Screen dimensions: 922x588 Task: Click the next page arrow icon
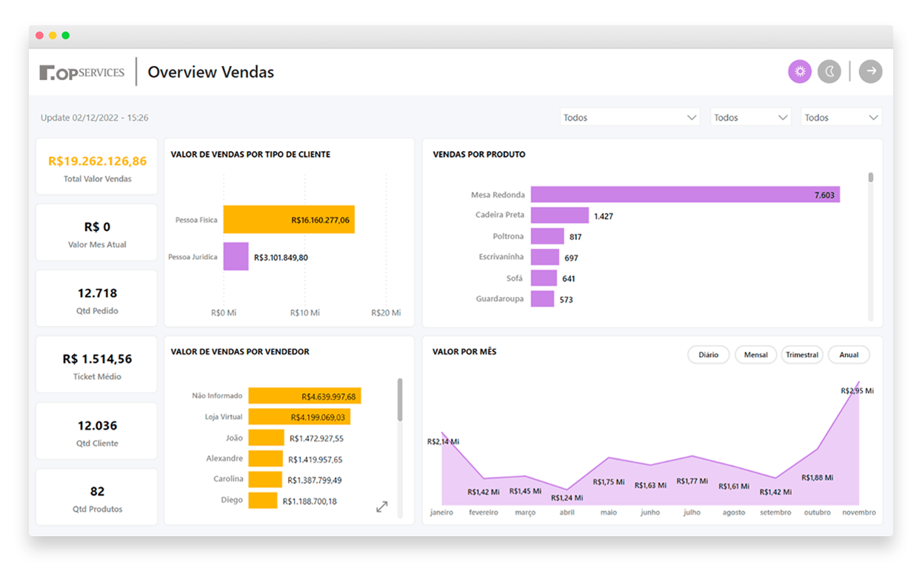[871, 72]
